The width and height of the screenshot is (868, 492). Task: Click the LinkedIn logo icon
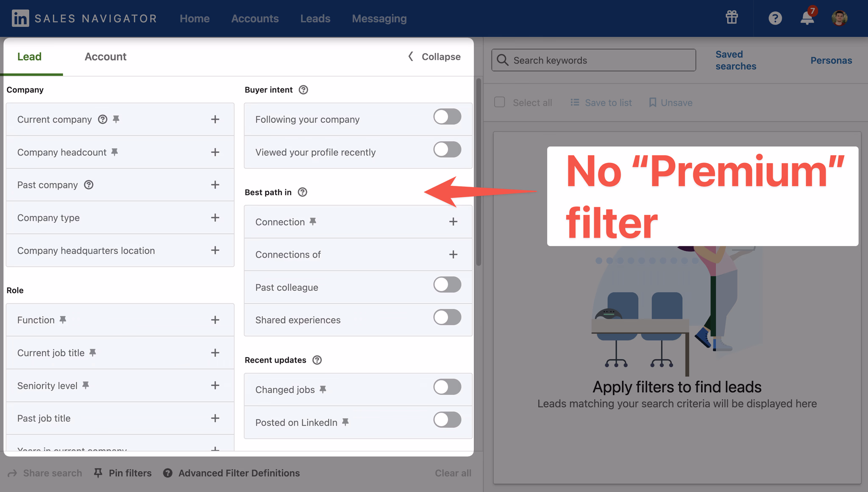tap(20, 18)
